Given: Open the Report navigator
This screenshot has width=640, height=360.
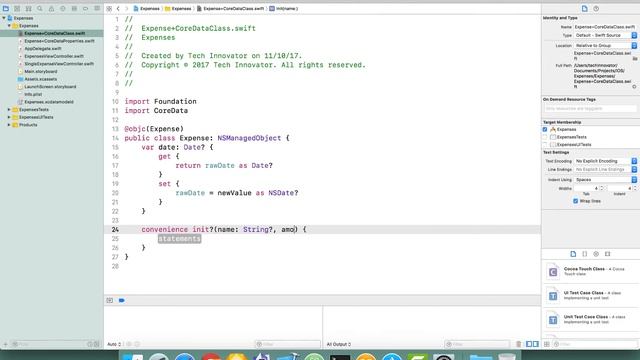Looking at the screenshot, I should 97,8.
